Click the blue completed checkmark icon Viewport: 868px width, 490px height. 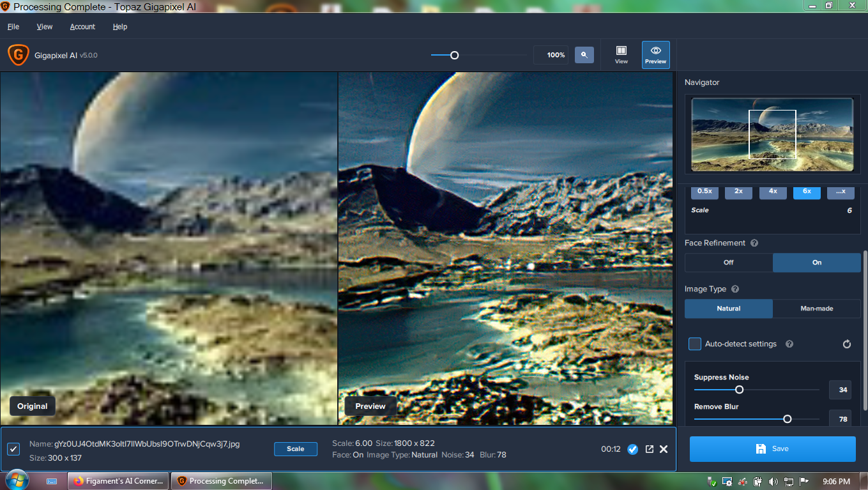(632, 449)
